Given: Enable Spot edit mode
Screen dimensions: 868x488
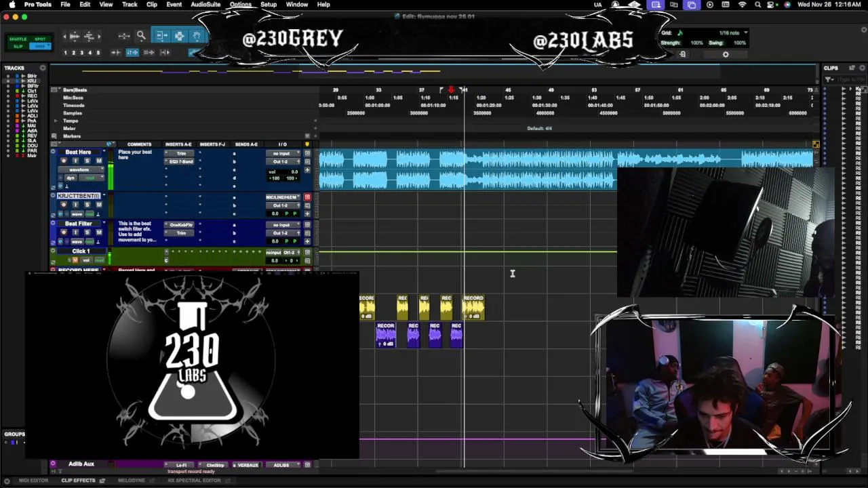Looking at the screenshot, I should coord(40,39).
